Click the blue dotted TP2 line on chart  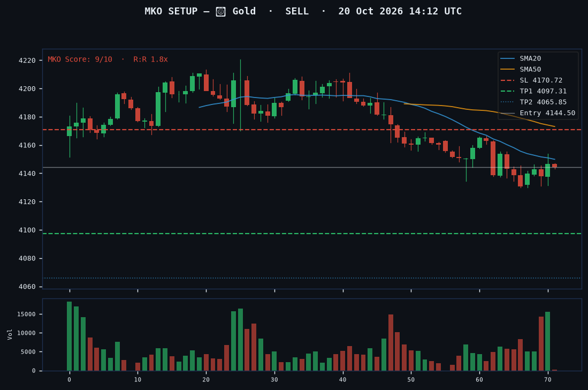pyautogui.click(x=312, y=278)
